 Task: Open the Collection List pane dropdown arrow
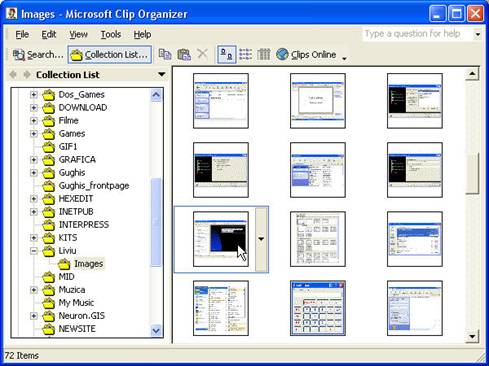click(x=161, y=74)
